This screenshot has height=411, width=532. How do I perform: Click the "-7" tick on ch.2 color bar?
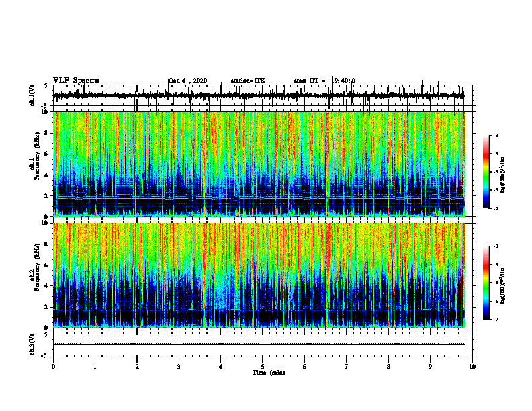tap(496, 319)
